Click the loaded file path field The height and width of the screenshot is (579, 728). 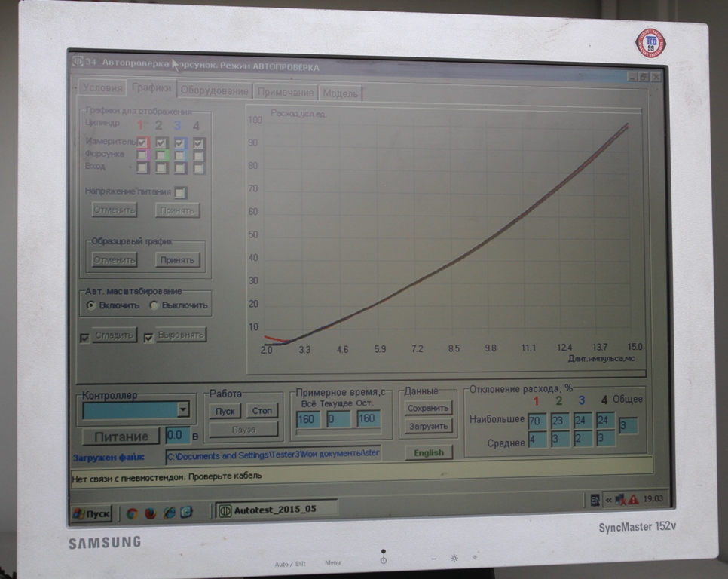coord(273,454)
